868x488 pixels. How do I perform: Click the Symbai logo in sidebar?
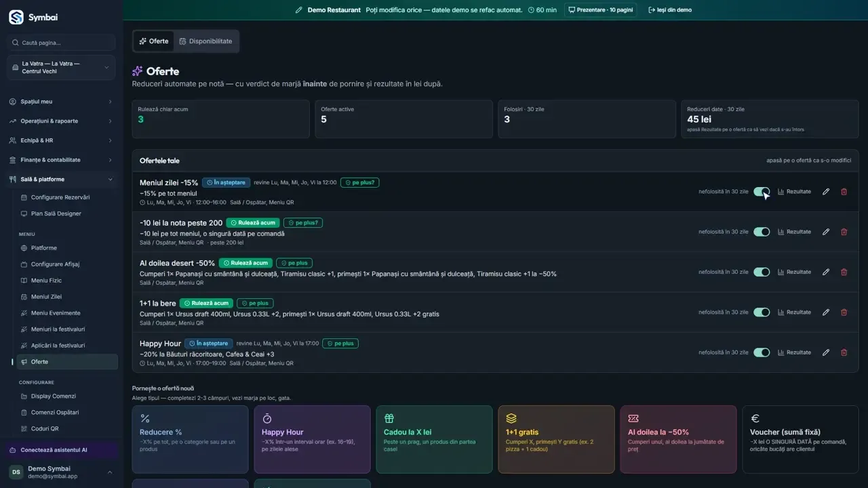[x=16, y=18]
